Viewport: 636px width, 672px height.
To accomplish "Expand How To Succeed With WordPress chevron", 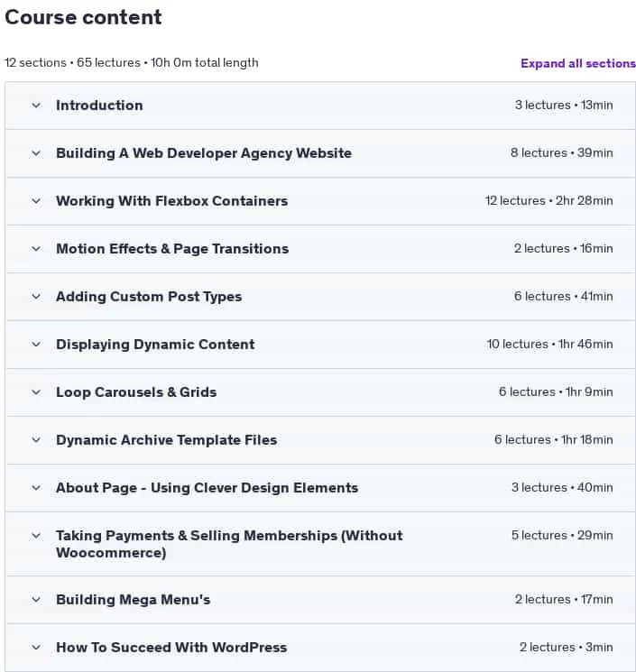I will 36,647.
